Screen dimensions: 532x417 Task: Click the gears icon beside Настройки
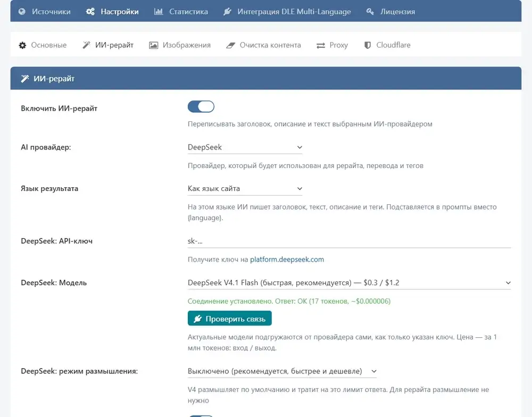[x=90, y=12]
